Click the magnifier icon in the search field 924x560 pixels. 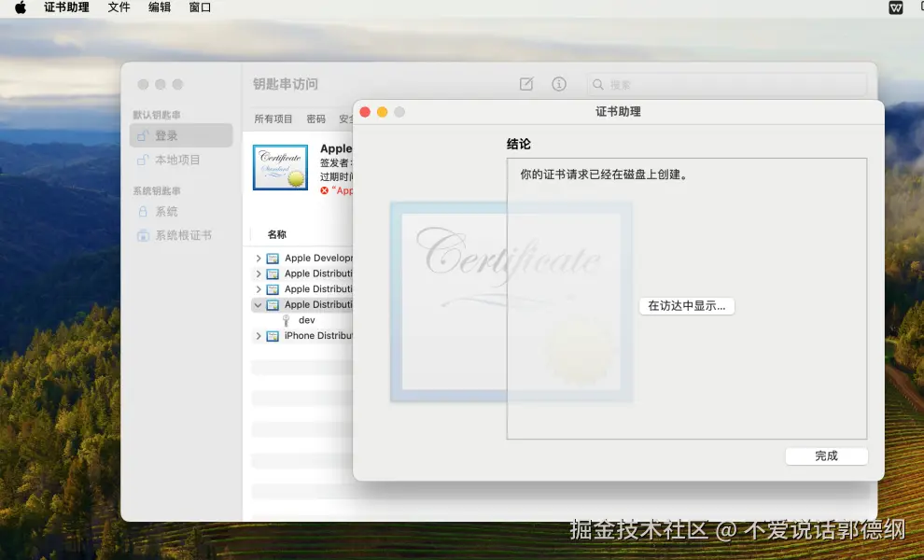[x=598, y=85]
